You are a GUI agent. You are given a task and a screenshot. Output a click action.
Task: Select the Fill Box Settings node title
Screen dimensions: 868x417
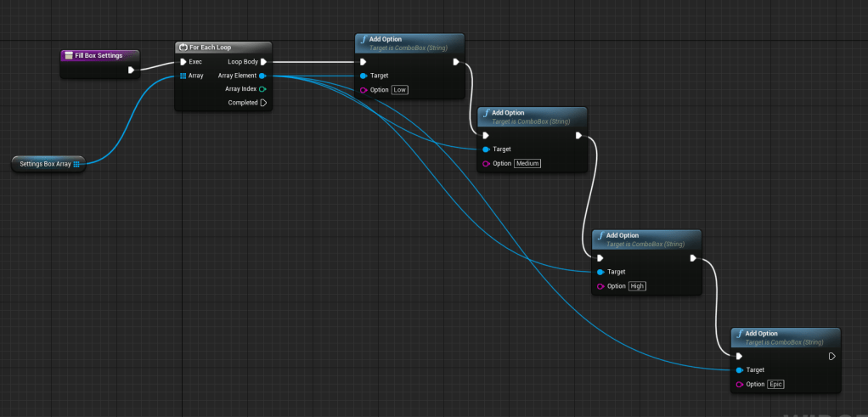(x=99, y=55)
